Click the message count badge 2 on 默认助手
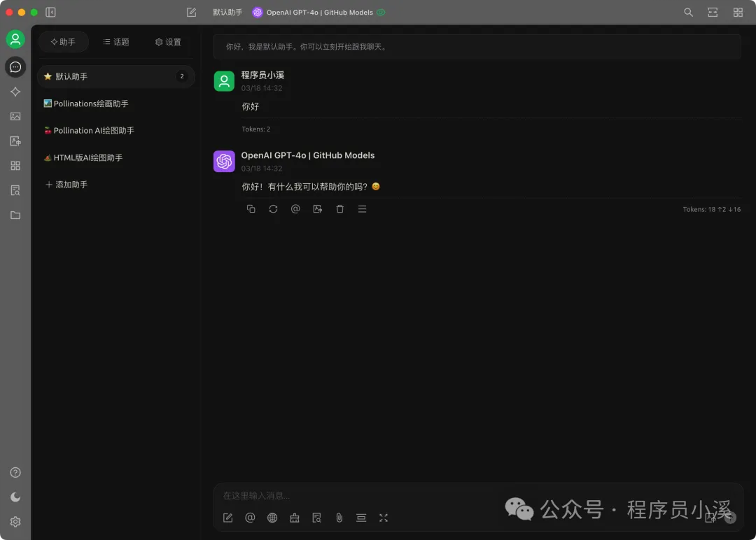The height and width of the screenshot is (540, 756). 182,76
